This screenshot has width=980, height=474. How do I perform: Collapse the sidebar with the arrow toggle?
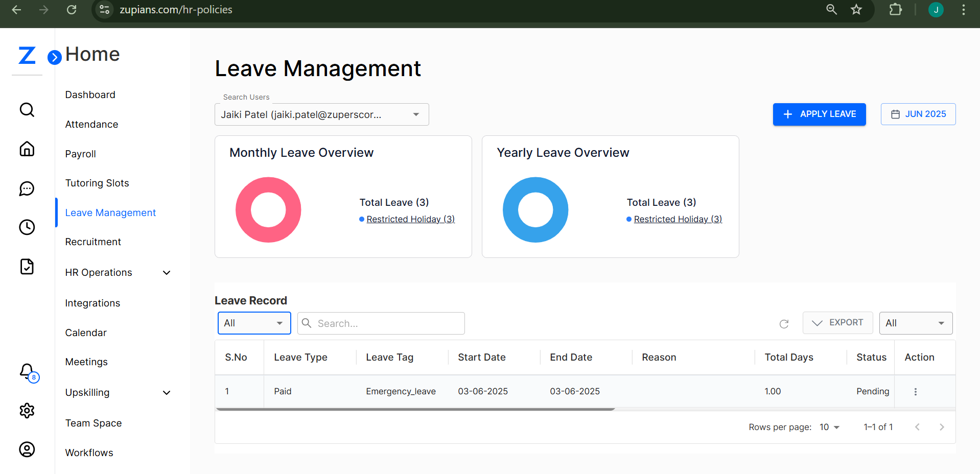54,57
